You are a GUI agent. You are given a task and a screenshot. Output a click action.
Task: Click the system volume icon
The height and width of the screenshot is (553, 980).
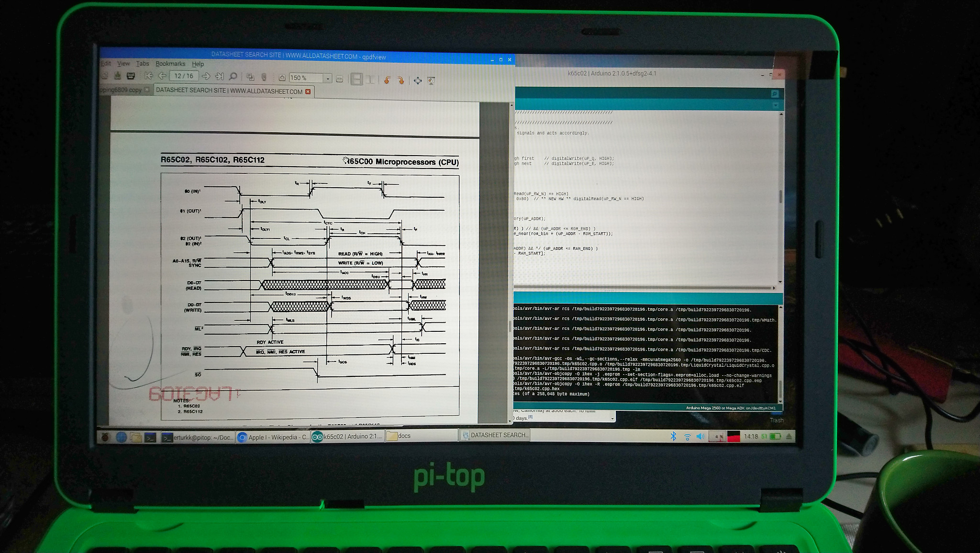[700, 436]
